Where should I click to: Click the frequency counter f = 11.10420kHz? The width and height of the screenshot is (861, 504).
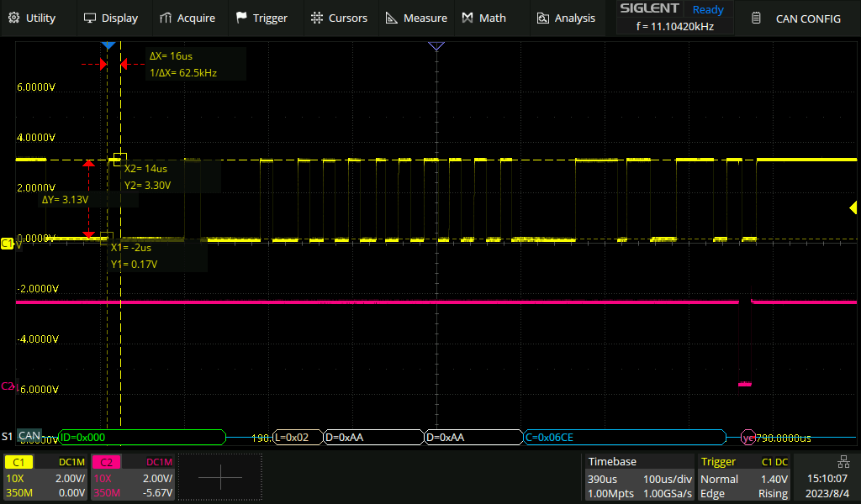click(x=675, y=26)
